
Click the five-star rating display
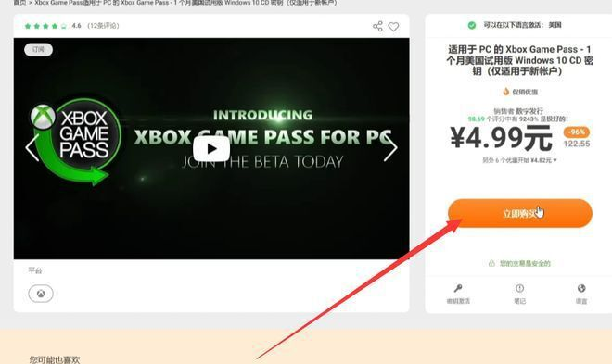pyautogui.click(x=45, y=26)
